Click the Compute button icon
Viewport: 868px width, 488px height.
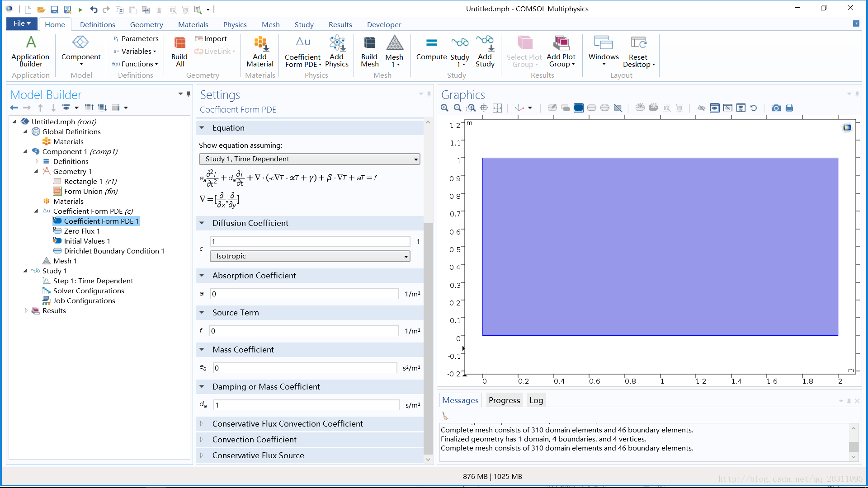click(x=431, y=42)
